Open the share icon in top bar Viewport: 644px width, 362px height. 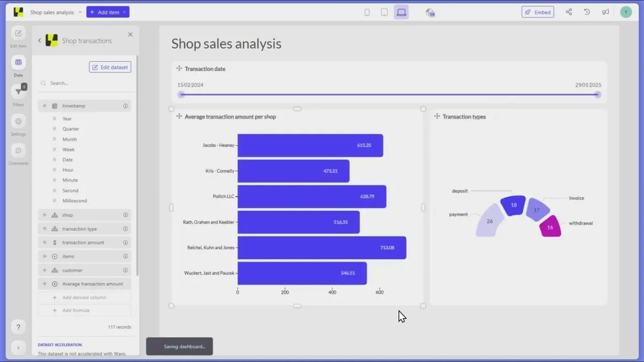(569, 12)
